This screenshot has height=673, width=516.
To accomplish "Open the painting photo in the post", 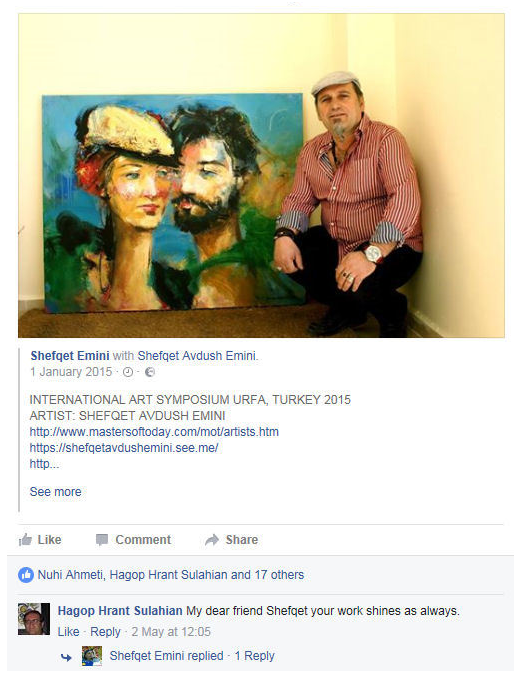I will (261, 176).
